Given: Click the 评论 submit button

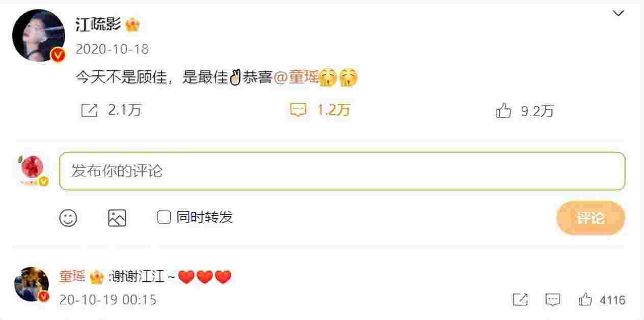Looking at the screenshot, I should point(591,218).
